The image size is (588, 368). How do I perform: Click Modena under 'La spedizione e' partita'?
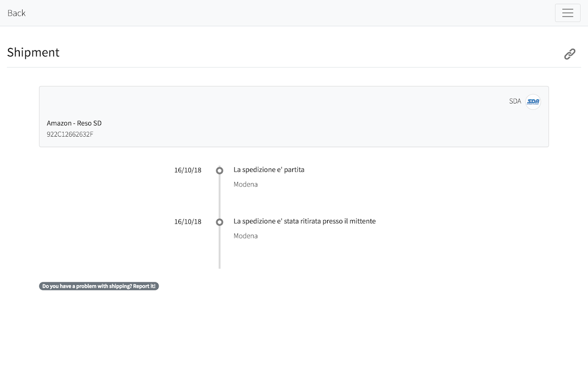[245, 184]
